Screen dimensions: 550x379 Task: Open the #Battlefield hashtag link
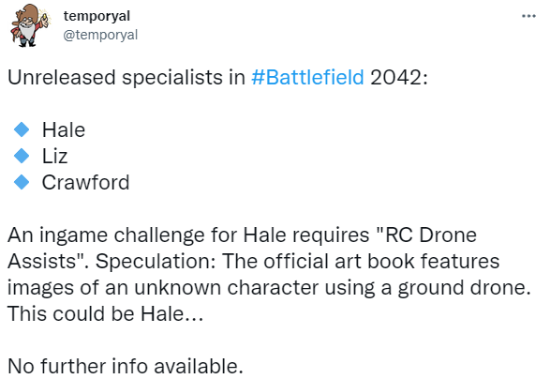pyautogui.click(x=308, y=77)
